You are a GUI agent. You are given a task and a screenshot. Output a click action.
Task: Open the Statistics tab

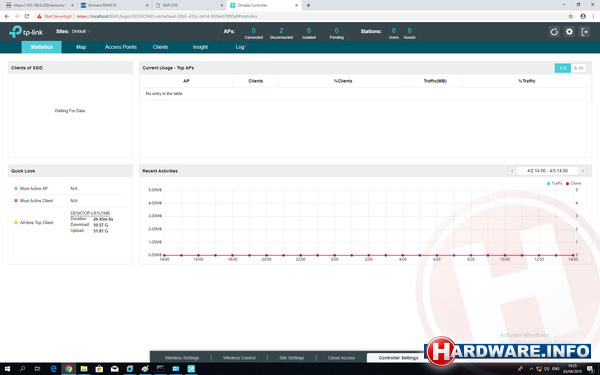click(x=41, y=47)
